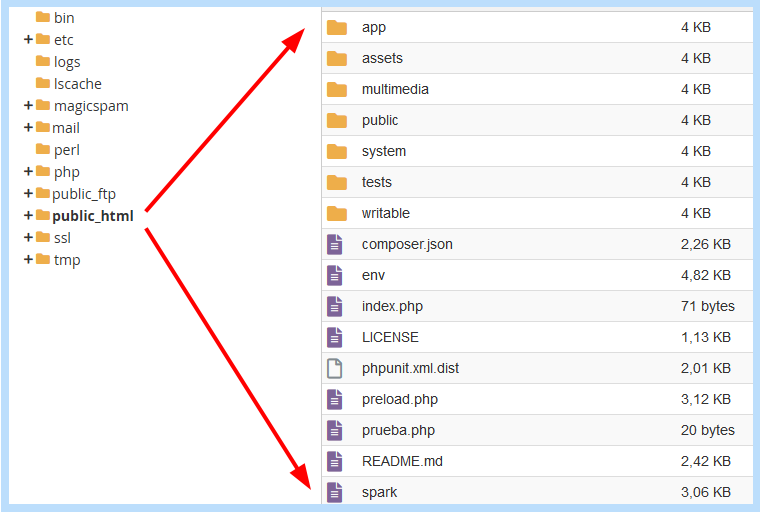Click the public_html folder icon in tree
This screenshot has height=512, width=760.
(x=43, y=215)
